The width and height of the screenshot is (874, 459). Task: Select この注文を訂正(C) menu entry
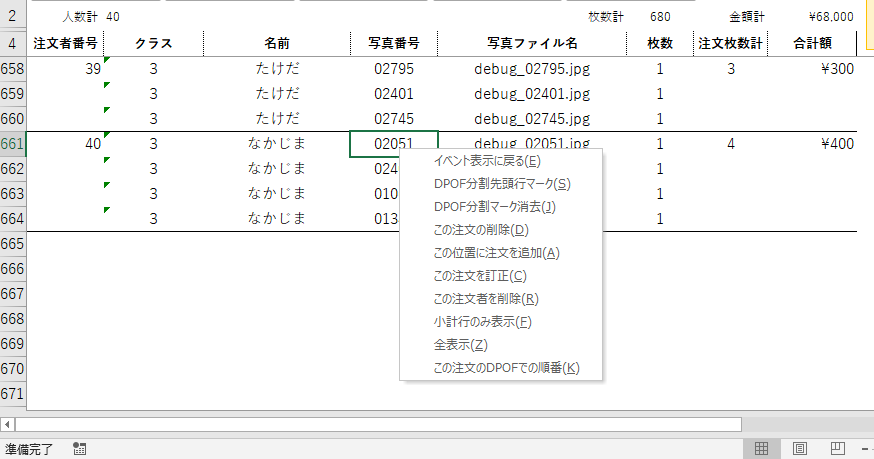coord(501,276)
